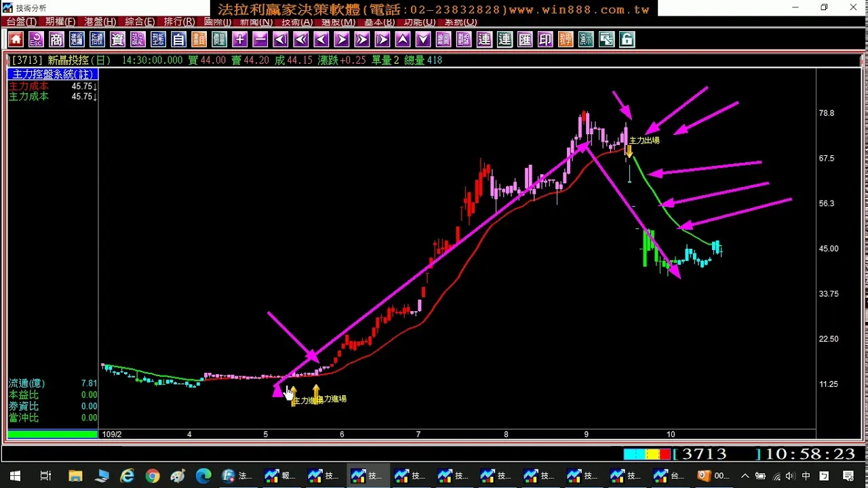Click the [3713] 新晶投控(日) title text
The width and height of the screenshot is (868, 488).
click(x=61, y=60)
